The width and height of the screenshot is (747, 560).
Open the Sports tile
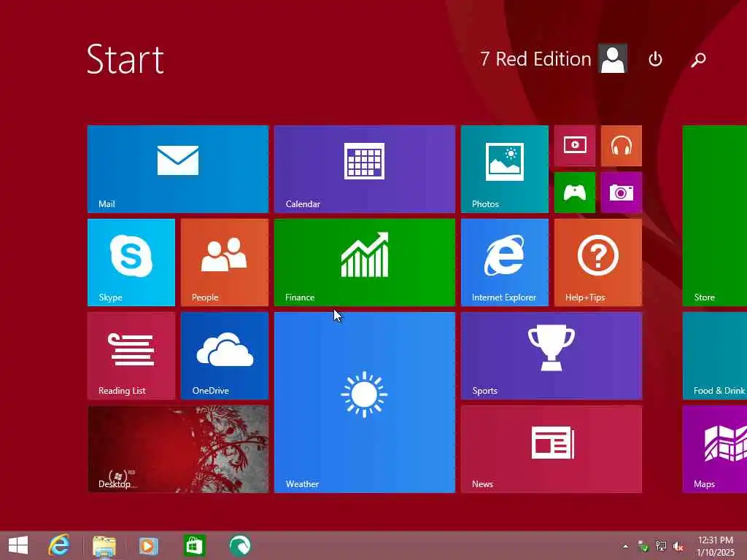(551, 356)
